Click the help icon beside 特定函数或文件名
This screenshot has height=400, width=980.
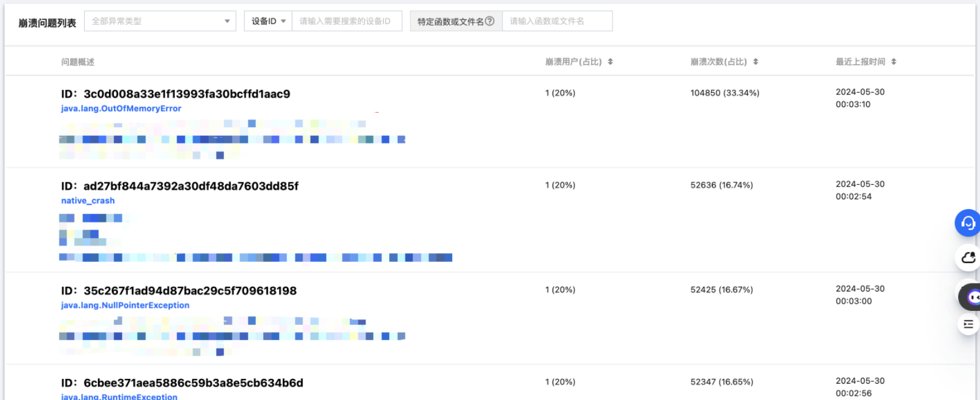(x=490, y=21)
